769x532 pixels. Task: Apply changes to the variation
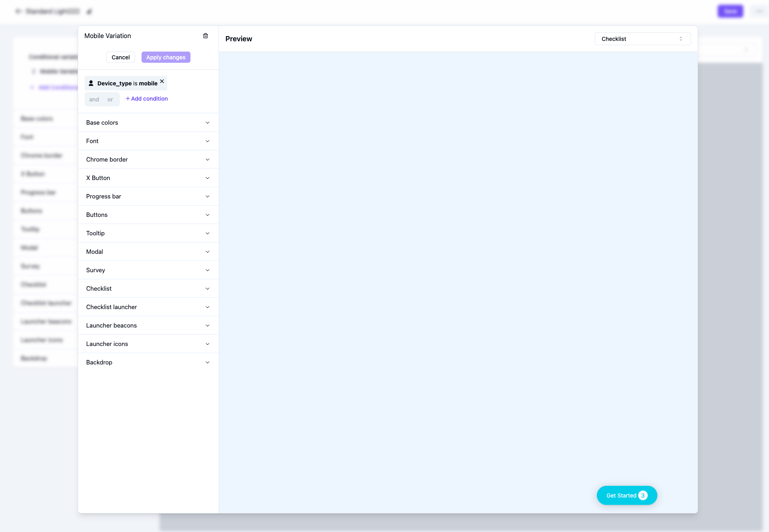point(166,57)
